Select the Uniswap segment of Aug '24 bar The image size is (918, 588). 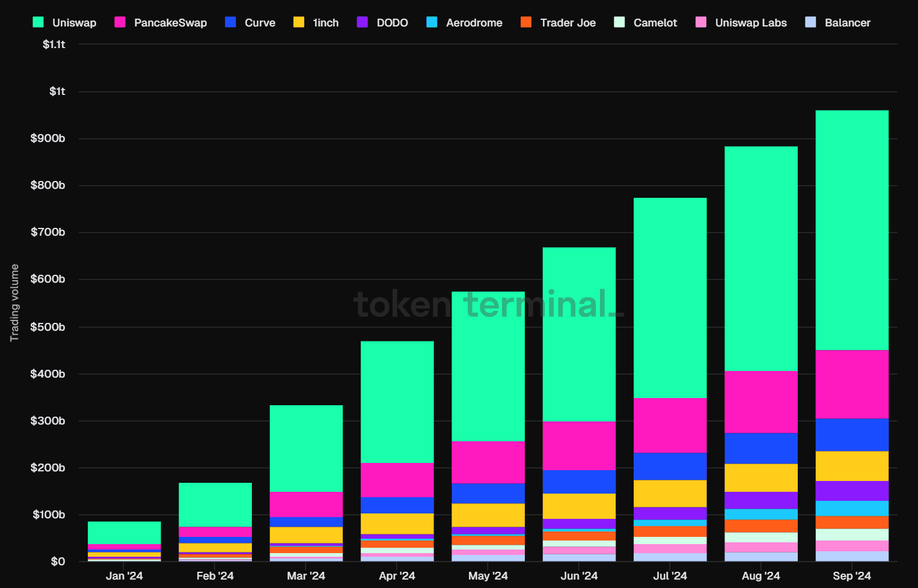[761, 259]
